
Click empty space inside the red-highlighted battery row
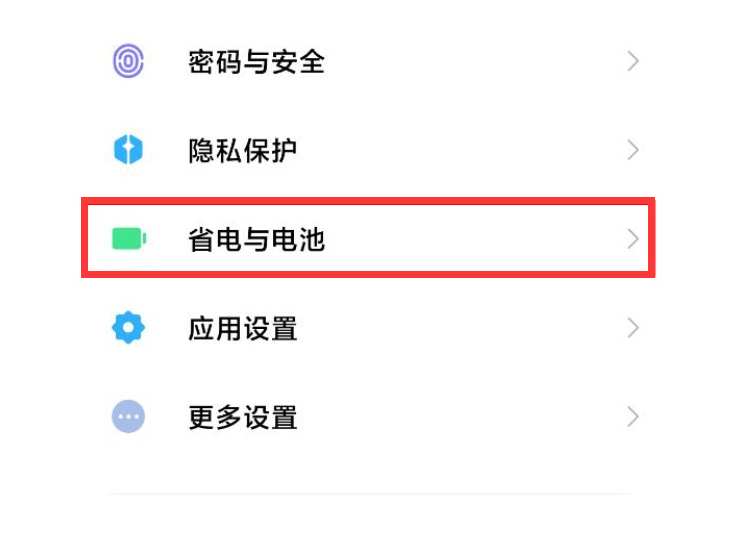tap(472, 239)
